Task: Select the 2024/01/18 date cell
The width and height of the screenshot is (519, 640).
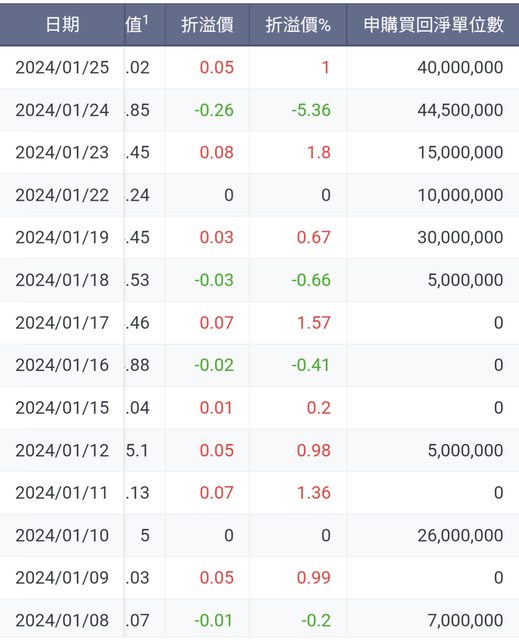Action: [62, 280]
